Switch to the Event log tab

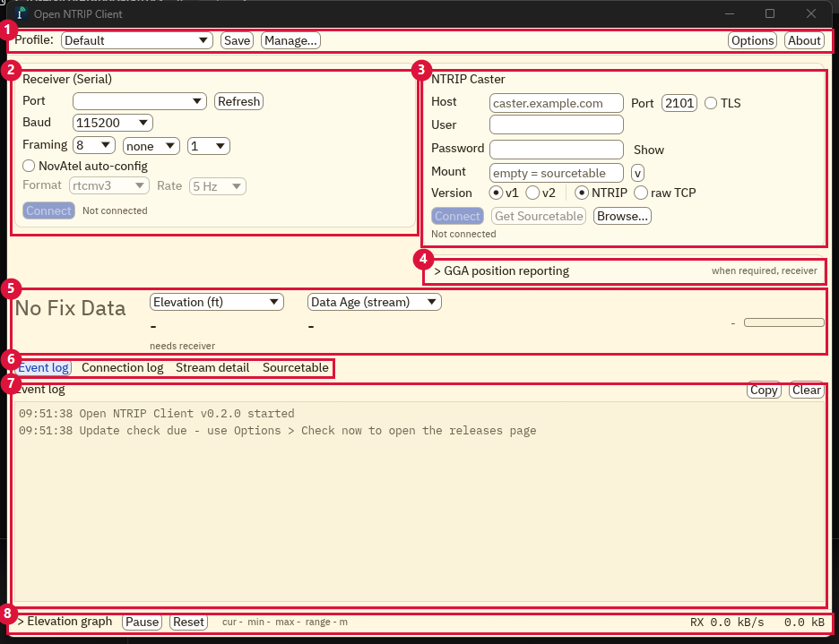[43, 368]
